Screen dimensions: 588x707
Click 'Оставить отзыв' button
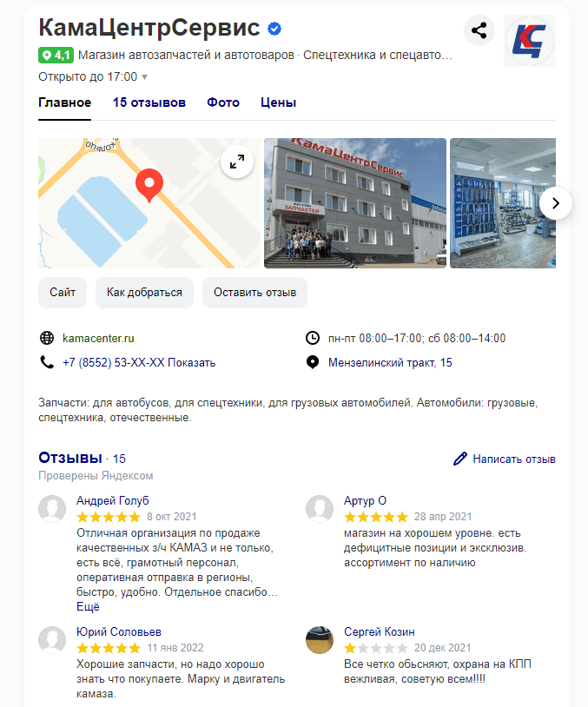pyautogui.click(x=254, y=293)
